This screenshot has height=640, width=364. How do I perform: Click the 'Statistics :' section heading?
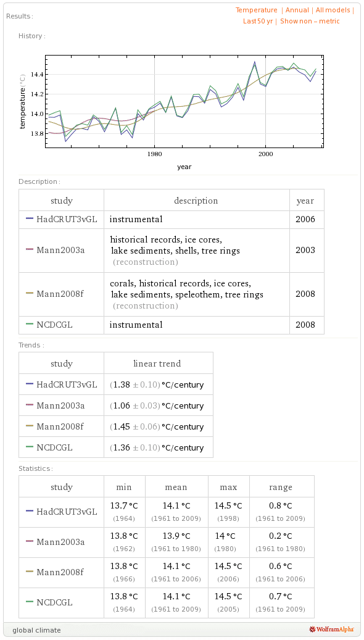point(36,468)
